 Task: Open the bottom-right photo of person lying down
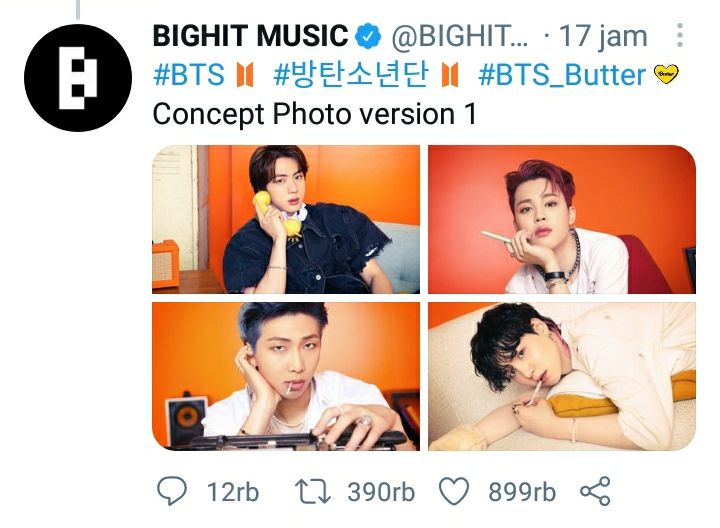[x=561, y=376]
